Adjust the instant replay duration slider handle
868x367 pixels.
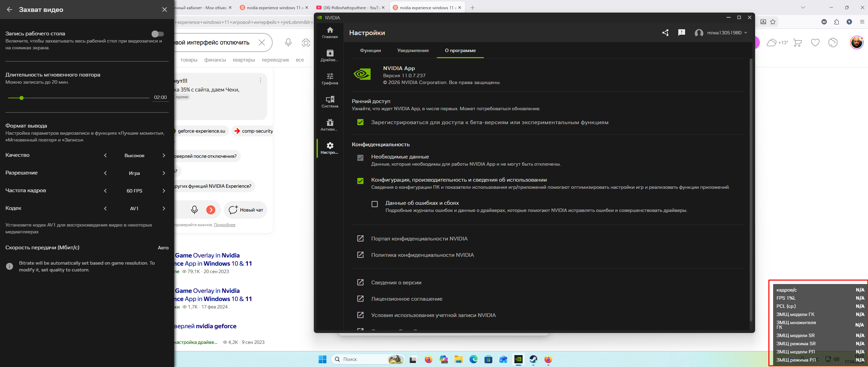(x=21, y=98)
